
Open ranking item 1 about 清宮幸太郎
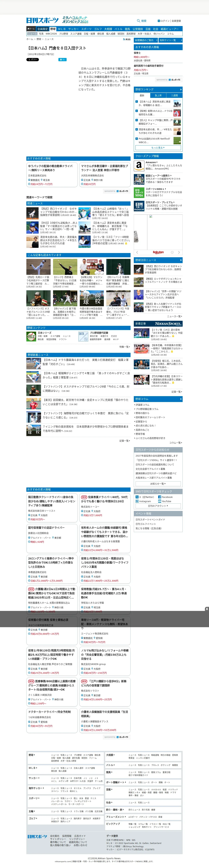click(x=158, y=103)
